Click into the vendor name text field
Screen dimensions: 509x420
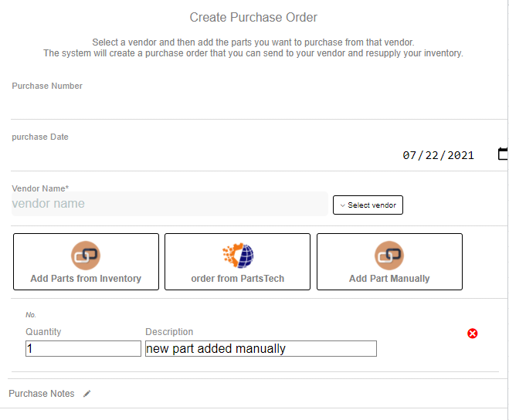(x=168, y=204)
